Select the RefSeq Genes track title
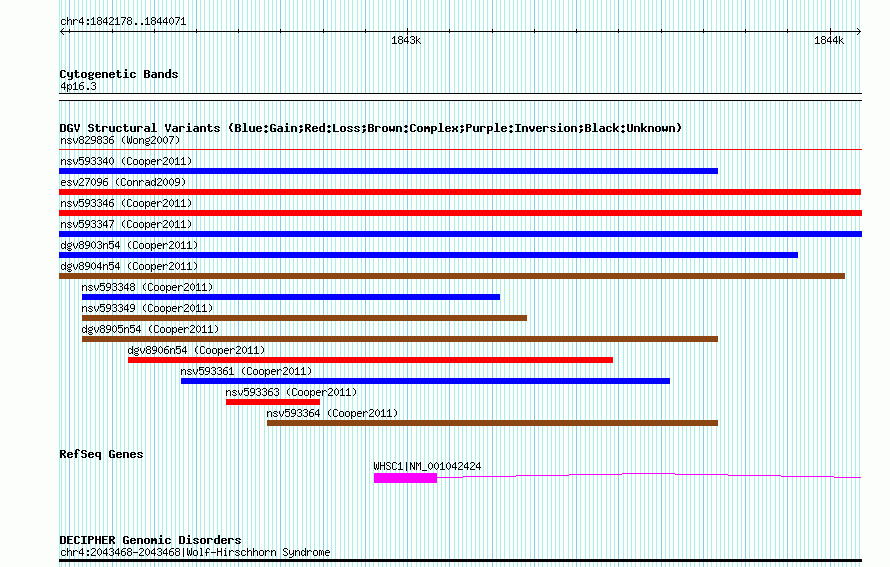 point(101,454)
